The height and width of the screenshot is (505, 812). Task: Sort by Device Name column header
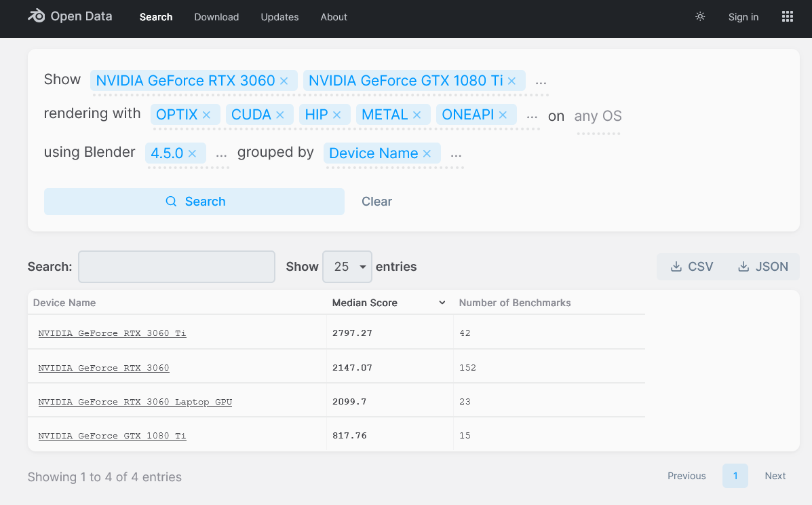(x=64, y=303)
